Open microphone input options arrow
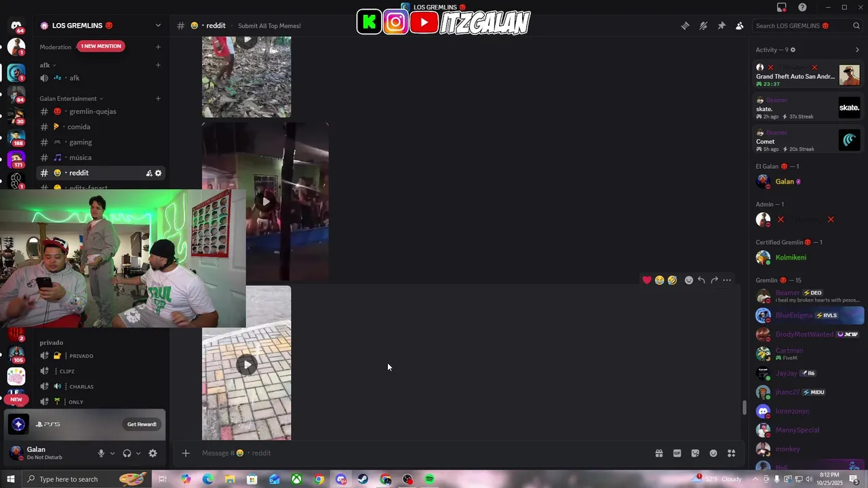 112,453
